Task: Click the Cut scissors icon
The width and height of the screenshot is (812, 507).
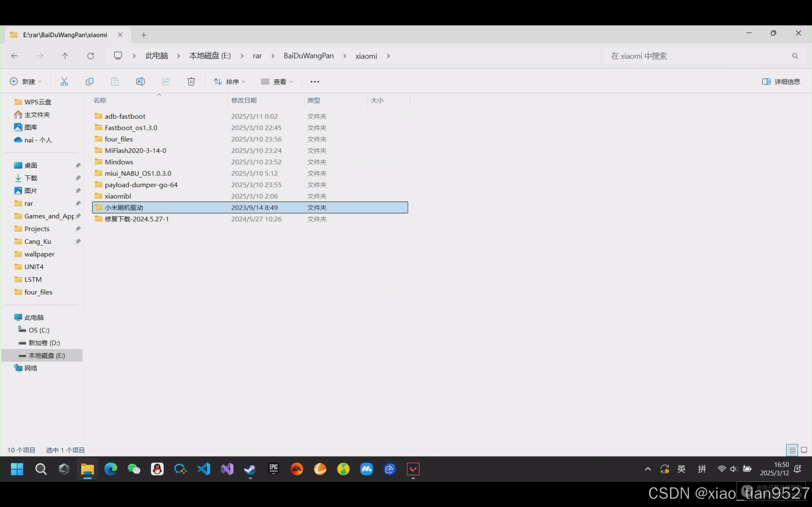Action: [64, 81]
